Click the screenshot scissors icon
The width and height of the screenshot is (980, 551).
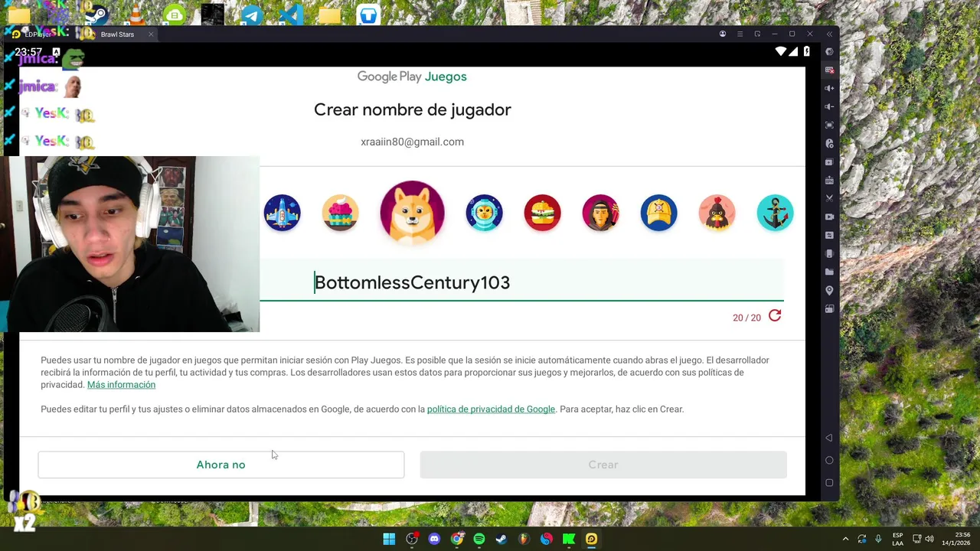[829, 198]
